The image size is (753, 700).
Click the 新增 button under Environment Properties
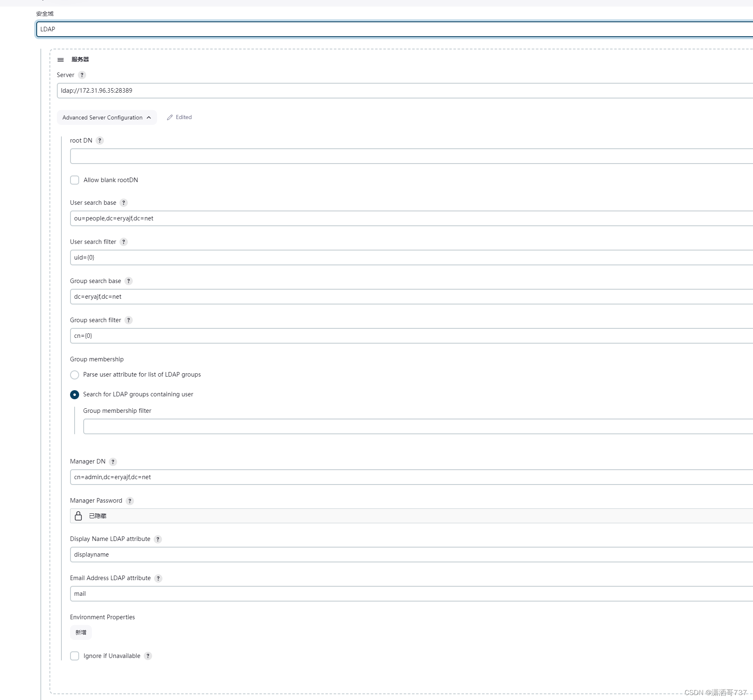pyautogui.click(x=80, y=632)
